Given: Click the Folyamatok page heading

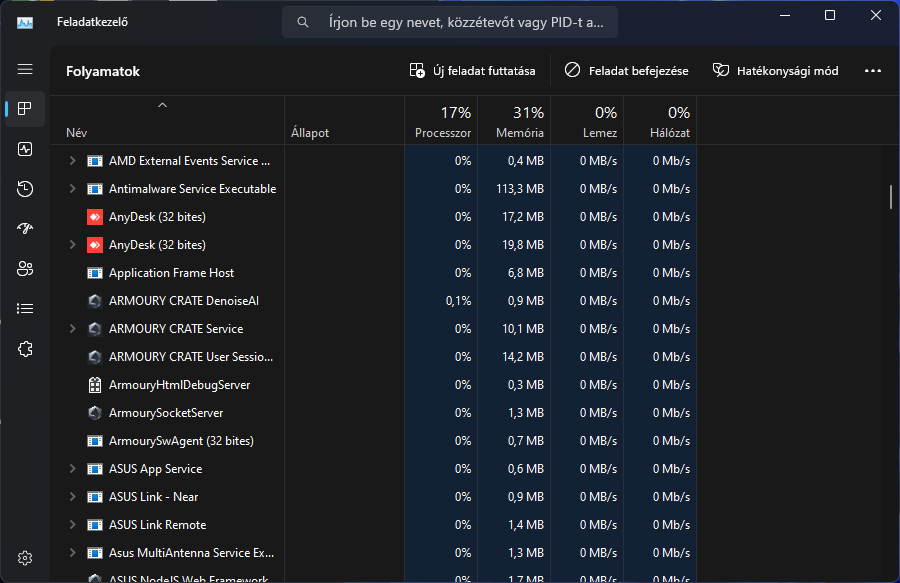Looking at the screenshot, I should 103,71.
